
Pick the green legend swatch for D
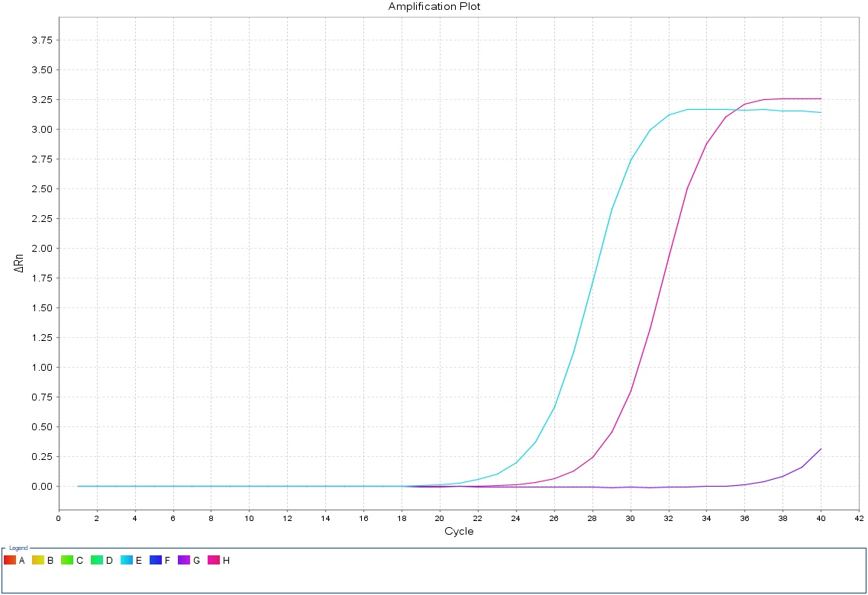tap(97, 561)
